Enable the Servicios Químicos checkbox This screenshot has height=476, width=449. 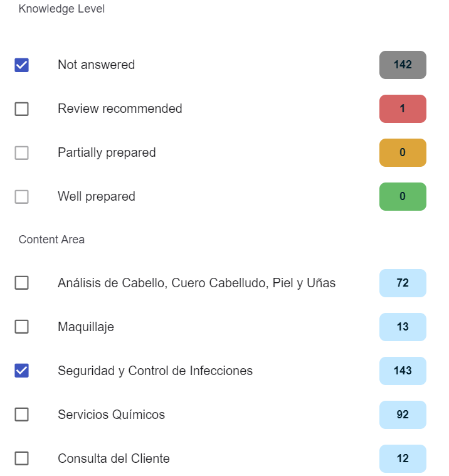(21, 415)
